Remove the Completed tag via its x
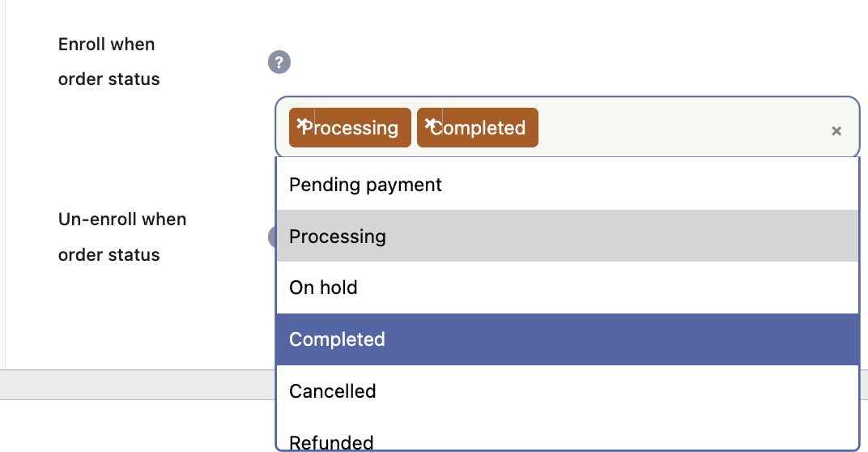The width and height of the screenshot is (868, 452). tap(430, 124)
